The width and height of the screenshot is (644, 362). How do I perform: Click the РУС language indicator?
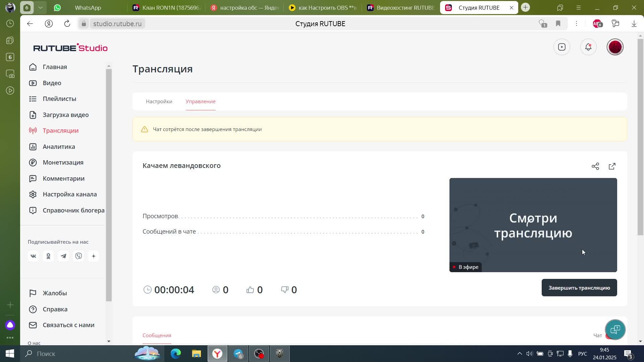coord(583,354)
